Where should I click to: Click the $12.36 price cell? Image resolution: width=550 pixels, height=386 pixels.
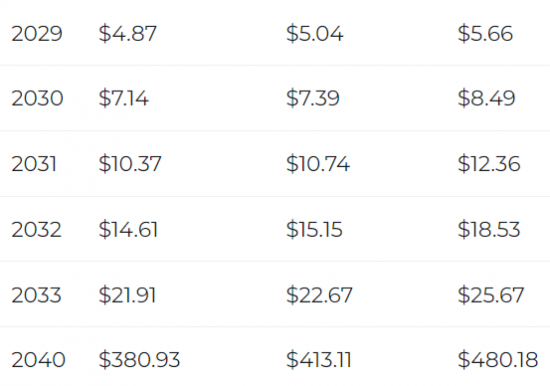click(489, 164)
